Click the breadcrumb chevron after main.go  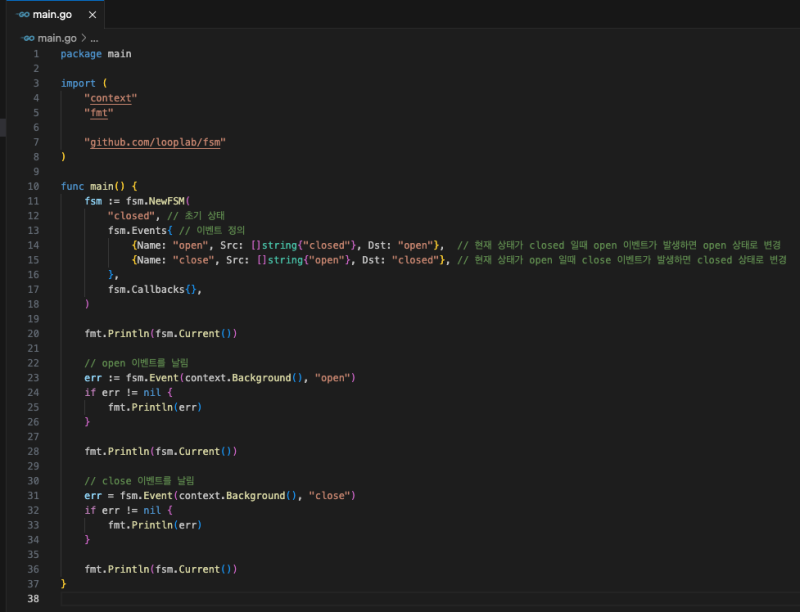click(x=82, y=37)
